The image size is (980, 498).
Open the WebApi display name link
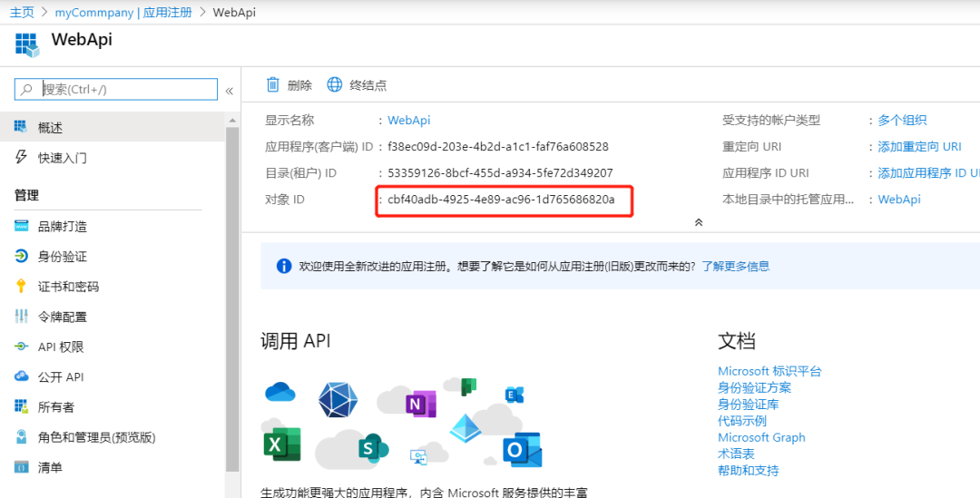(408, 120)
